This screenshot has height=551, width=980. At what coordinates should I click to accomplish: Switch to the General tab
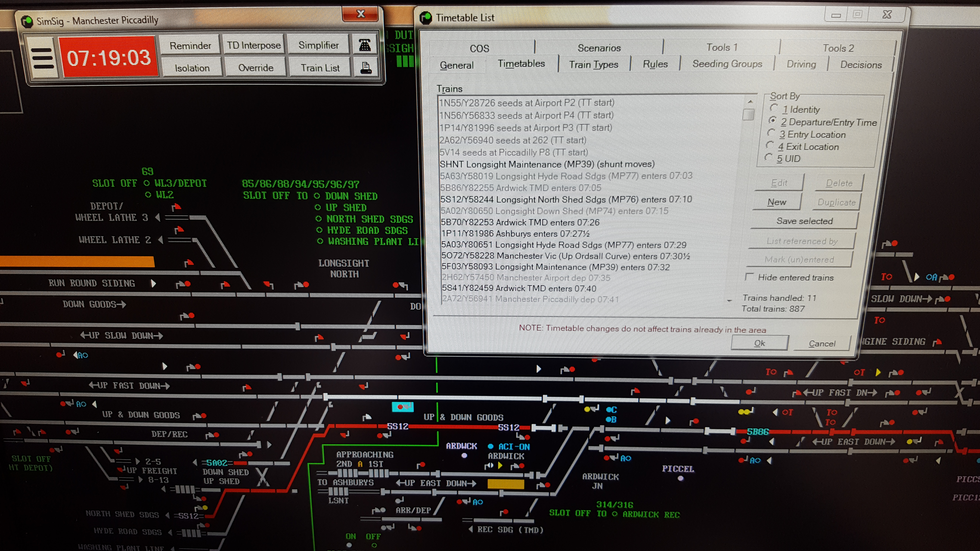pos(457,65)
